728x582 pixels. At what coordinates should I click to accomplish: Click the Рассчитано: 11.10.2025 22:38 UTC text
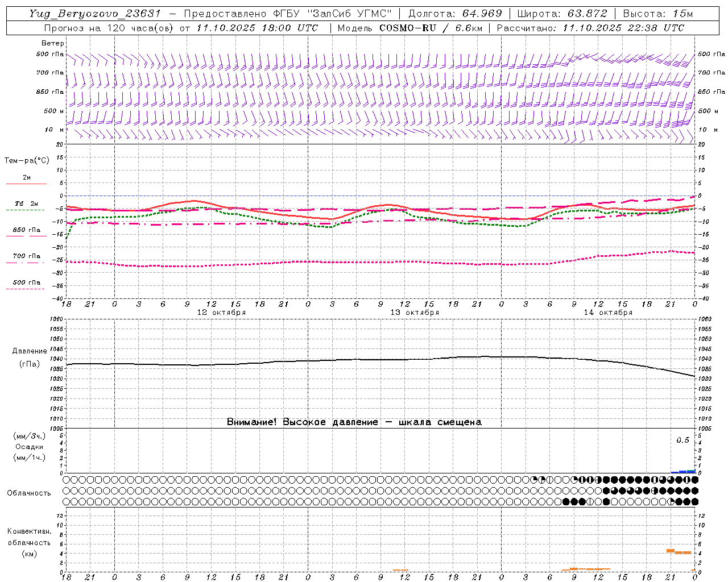pos(590,28)
